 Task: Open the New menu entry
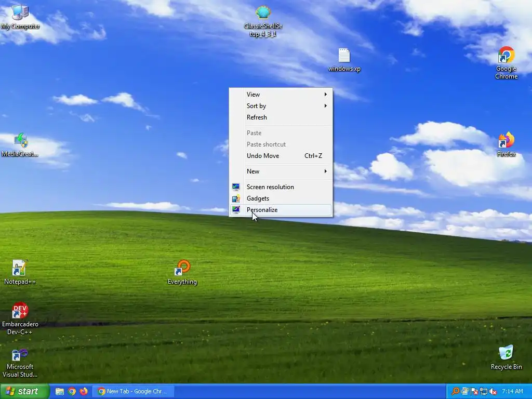click(281, 171)
